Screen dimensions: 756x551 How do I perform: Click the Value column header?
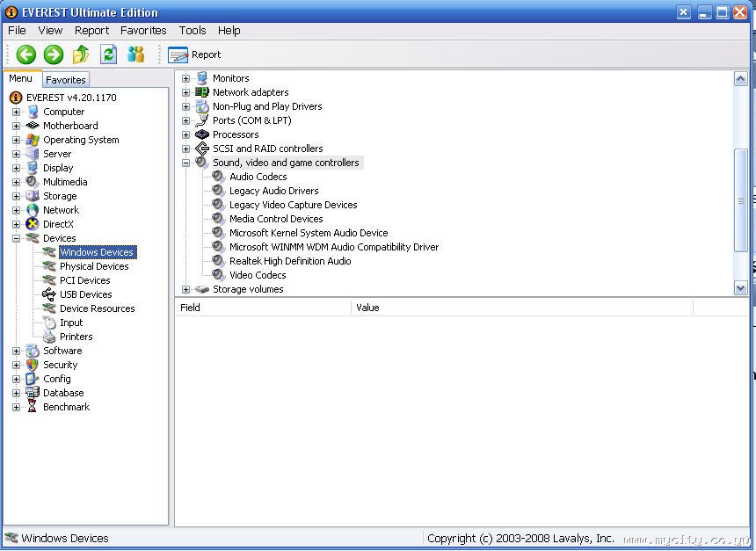[522, 308]
